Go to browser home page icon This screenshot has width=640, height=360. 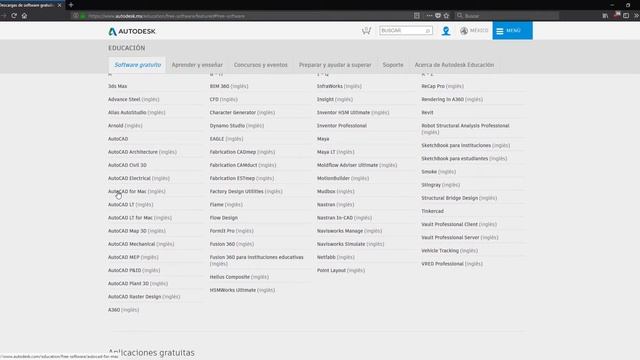click(x=24, y=16)
